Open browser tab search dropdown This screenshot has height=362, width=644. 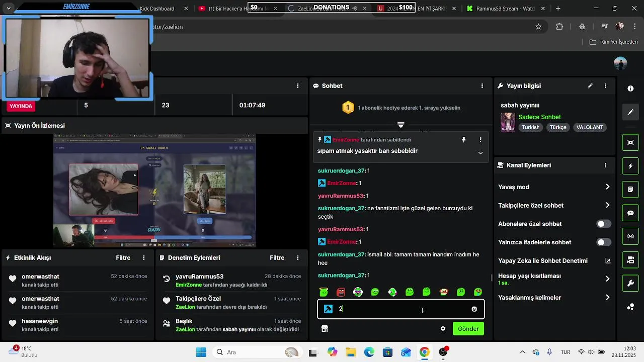pos(9,9)
